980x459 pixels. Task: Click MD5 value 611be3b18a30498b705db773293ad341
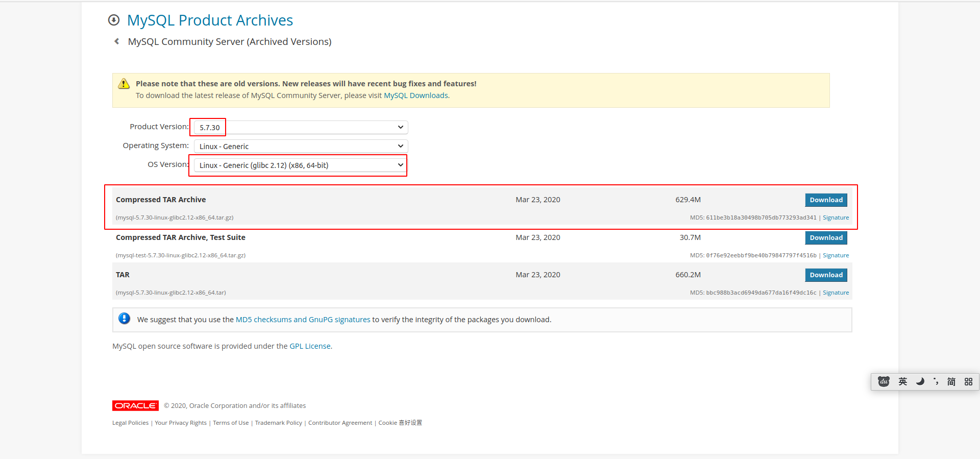coord(761,218)
